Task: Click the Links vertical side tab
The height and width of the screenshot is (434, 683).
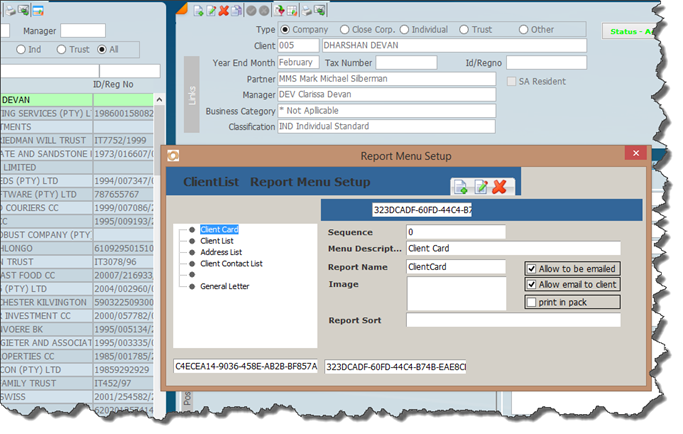Action: [192, 96]
